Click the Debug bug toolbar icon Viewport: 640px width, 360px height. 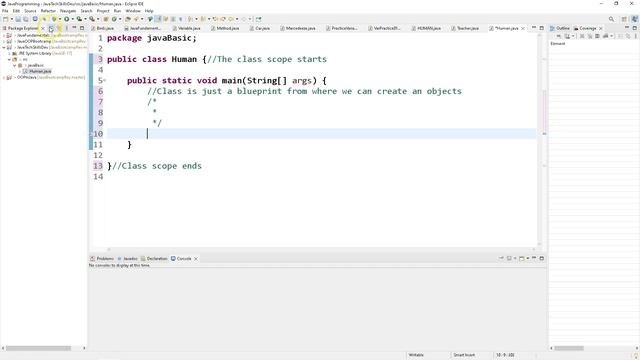(54, 19)
